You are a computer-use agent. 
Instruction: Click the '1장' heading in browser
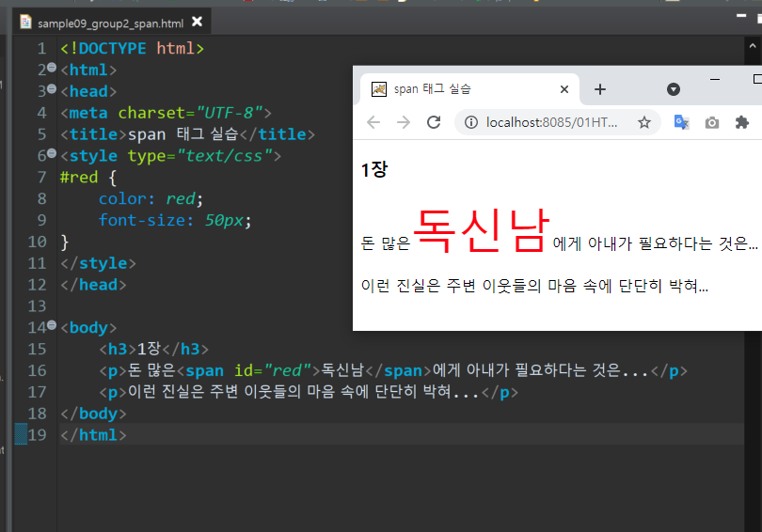coord(374,170)
